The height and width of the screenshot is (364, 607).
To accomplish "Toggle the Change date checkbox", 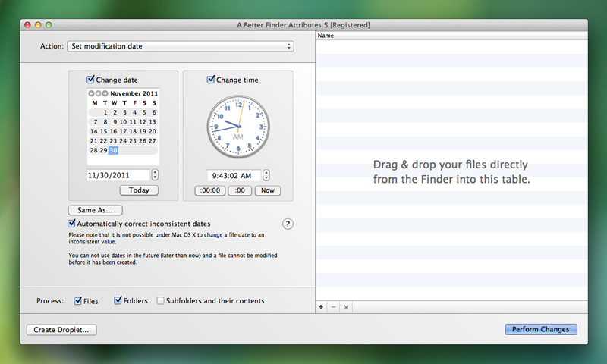I will click(x=90, y=80).
